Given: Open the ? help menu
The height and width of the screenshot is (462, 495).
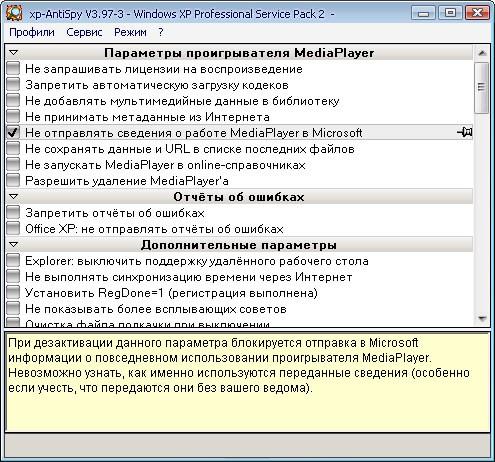Looking at the screenshot, I should [x=161, y=32].
